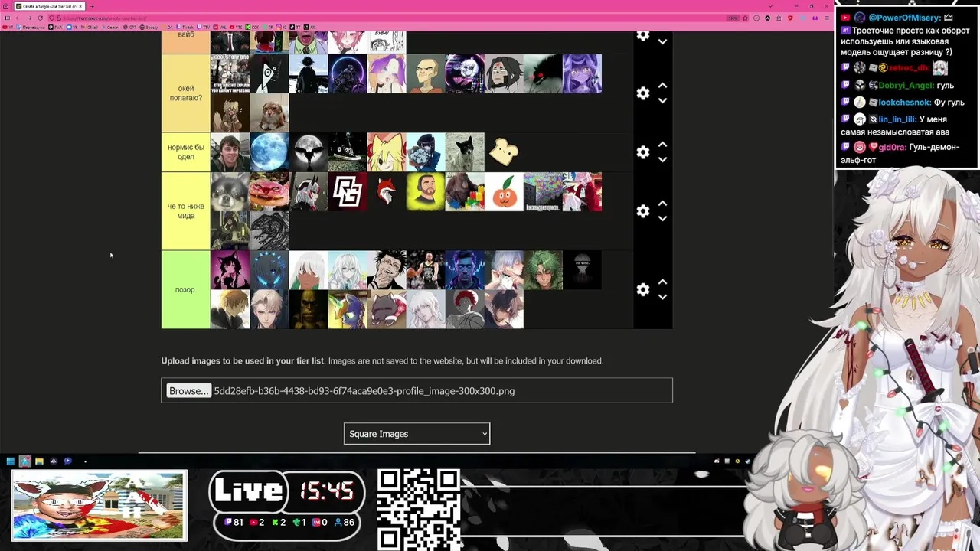Image resolution: width=980 pixels, height=551 pixels.
Task: Click the 'че то ниже мида' tier label
Action: click(x=185, y=210)
